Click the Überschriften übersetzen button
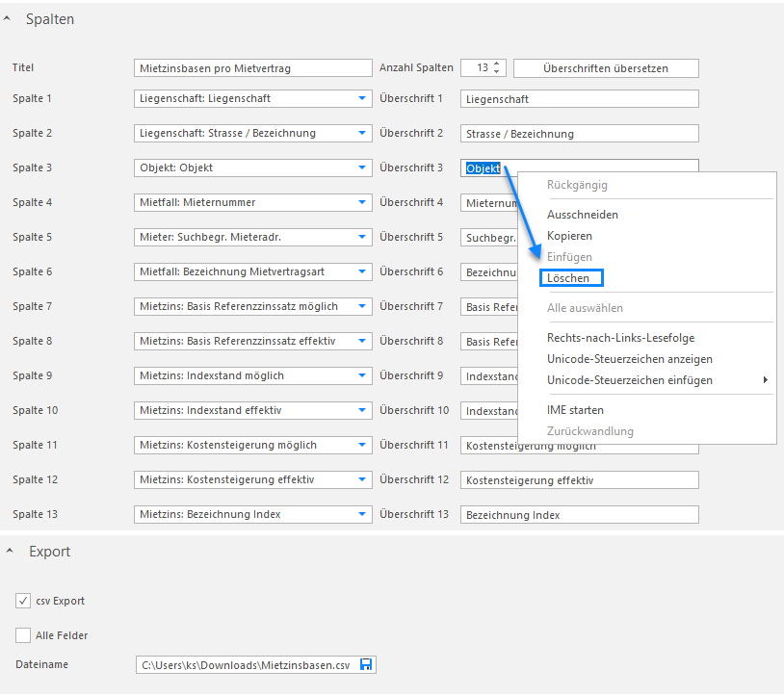 coord(606,68)
